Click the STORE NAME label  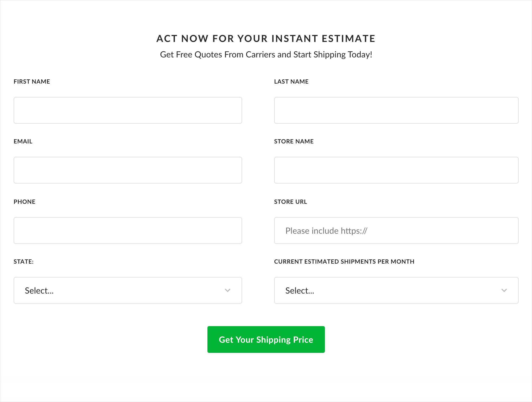294,141
